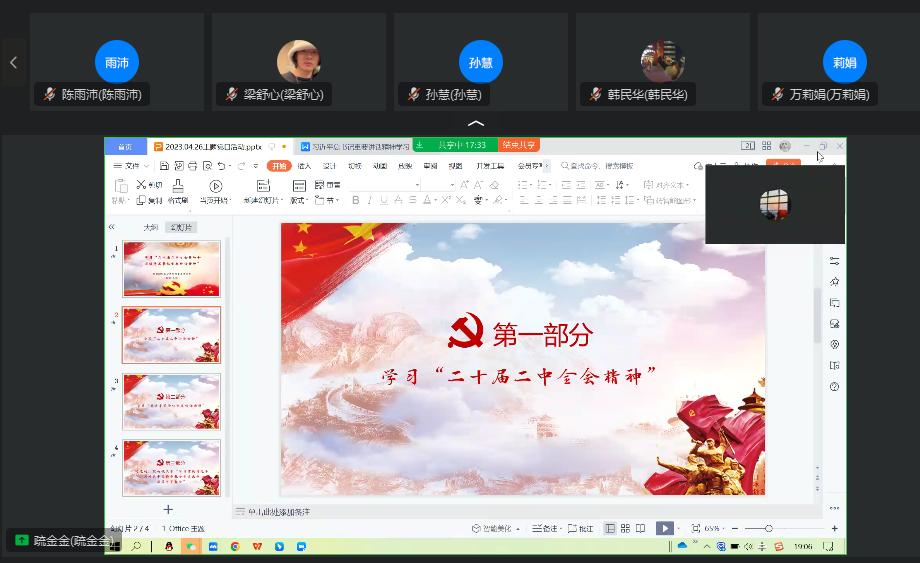Image resolution: width=920 pixels, height=563 pixels.
Task: Switch to slide sorter view in status bar
Action: [625, 528]
